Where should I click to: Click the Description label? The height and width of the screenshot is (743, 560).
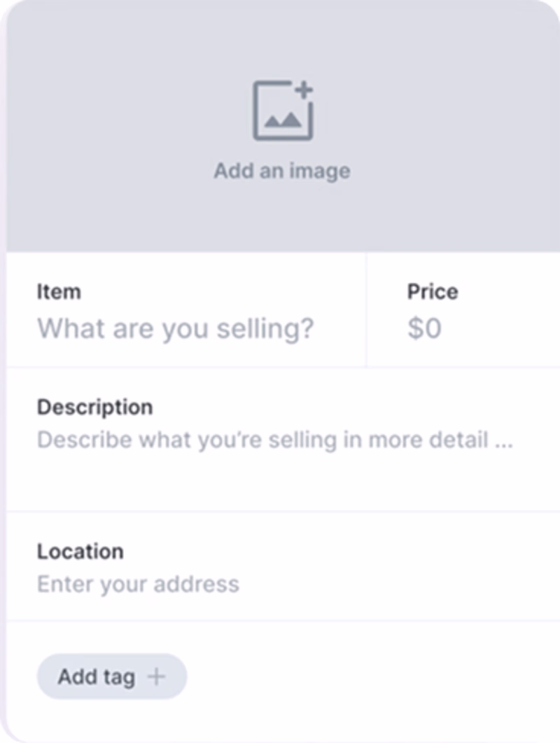pyautogui.click(x=94, y=407)
